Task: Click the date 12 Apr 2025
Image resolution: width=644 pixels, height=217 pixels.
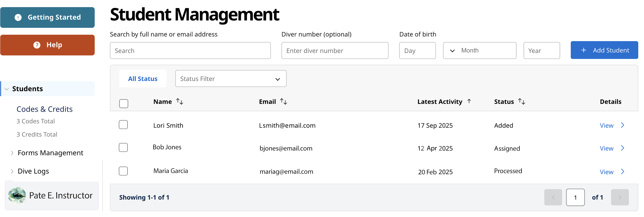Action: [x=435, y=149]
